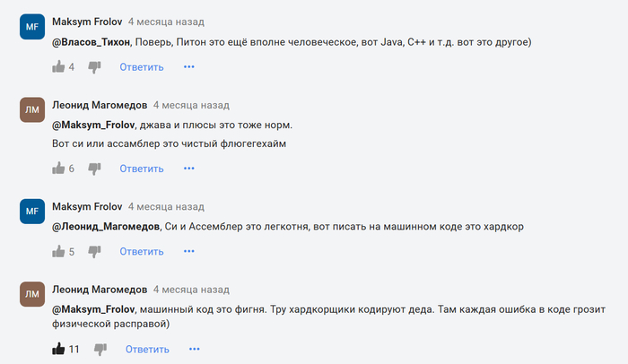This screenshot has width=628, height=364.
Task: Like the comment about кодируют деда
Action: coord(59,349)
